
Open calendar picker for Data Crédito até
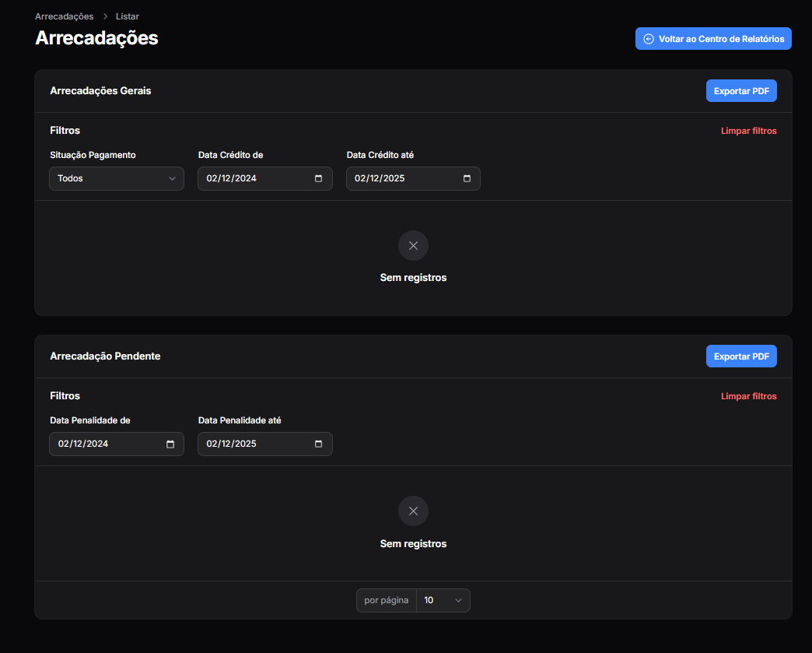[x=467, y=178]
